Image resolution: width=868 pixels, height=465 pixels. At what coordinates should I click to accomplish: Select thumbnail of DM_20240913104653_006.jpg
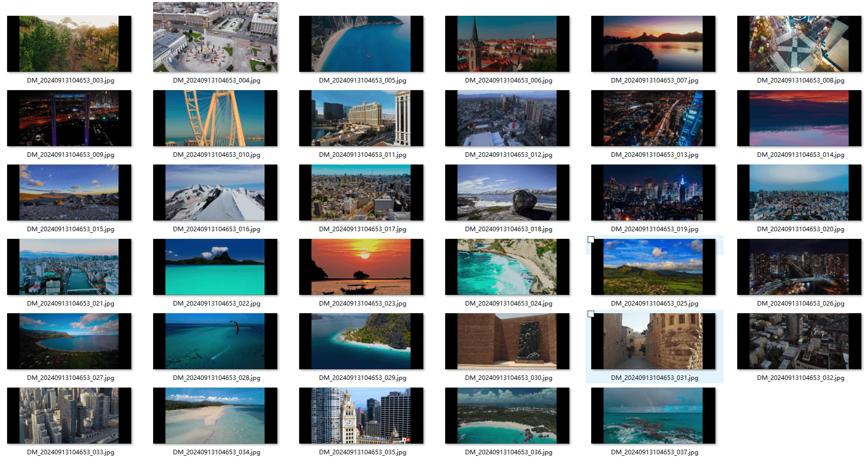(x=507, y=43)
